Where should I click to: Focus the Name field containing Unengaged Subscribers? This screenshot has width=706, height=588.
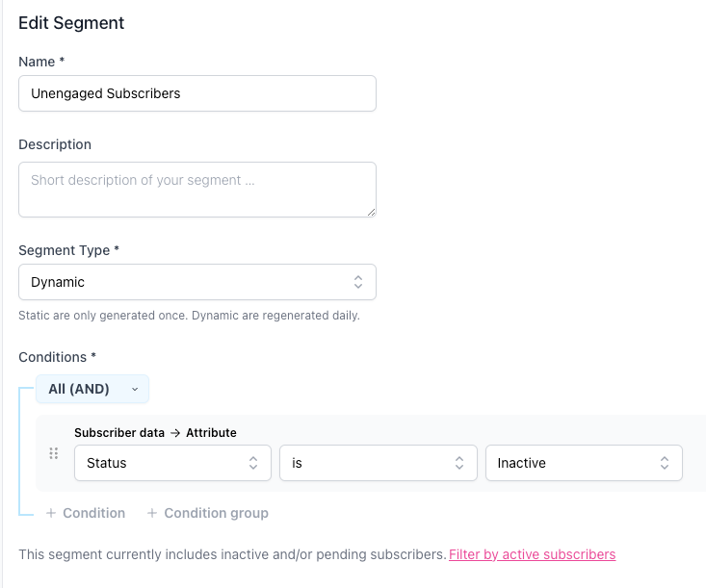point(196,93)
